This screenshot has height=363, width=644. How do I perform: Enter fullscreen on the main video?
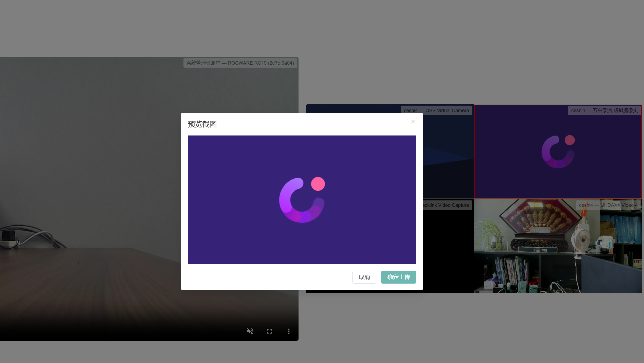click(269, 331)
